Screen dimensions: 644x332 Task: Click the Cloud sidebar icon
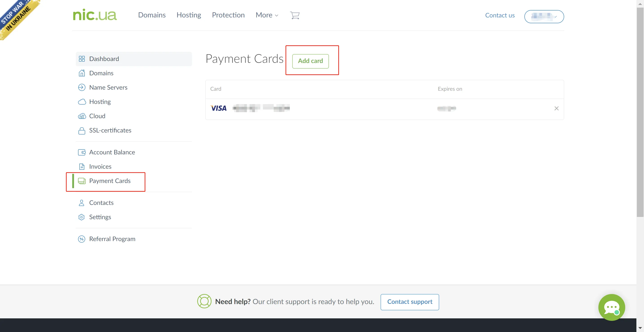82,116
